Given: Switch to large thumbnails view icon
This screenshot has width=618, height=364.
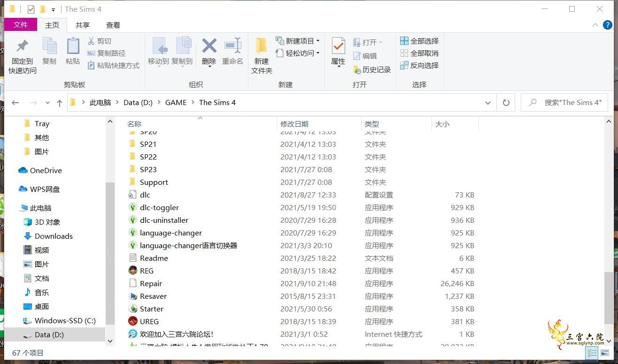Looking at the screenshot, I should click(604, 353).
